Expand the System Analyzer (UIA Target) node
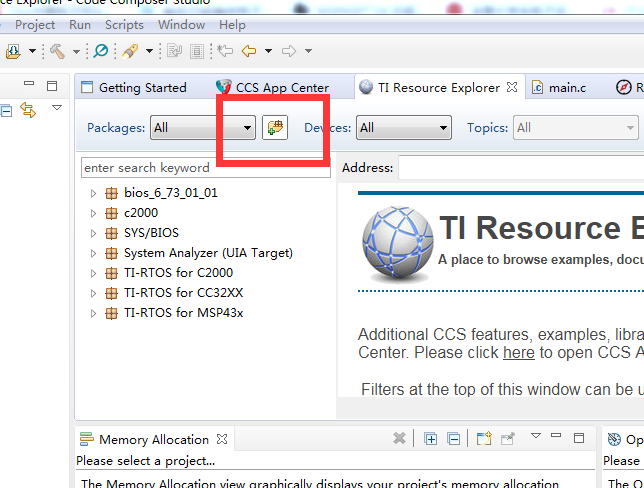This screenshot has width=644, height=488. click(x=93, y=253)
